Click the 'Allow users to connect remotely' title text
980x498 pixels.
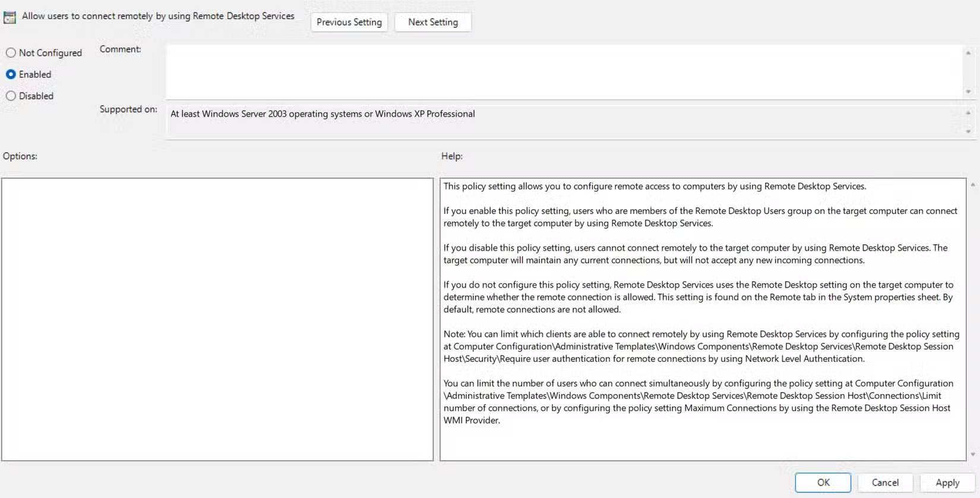(x=158, y=16)
